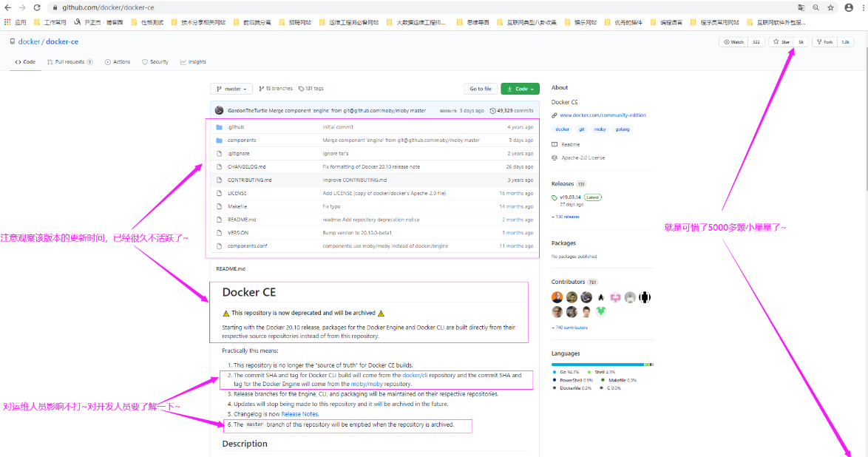Open the .gitignore file
The height and width of the screenshot is (457, 868).
coord(239,153)
